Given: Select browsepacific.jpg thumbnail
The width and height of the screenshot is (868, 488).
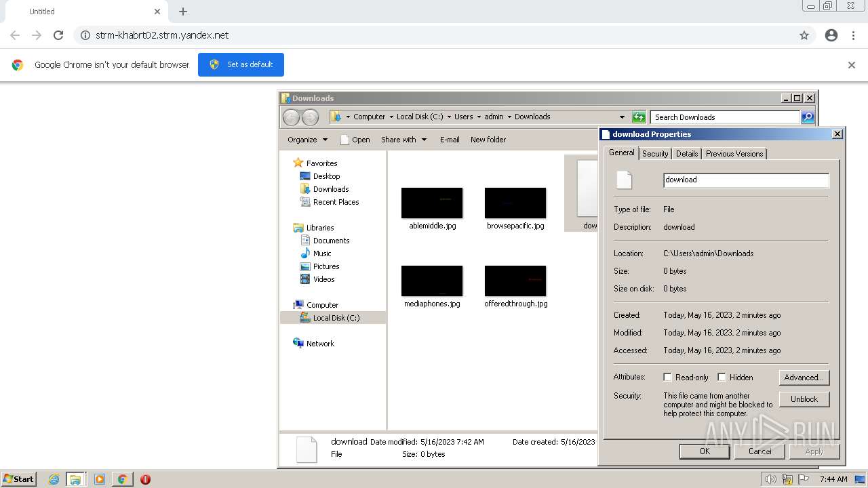Looking at the screenshot, I should click(x=515, y=203).
